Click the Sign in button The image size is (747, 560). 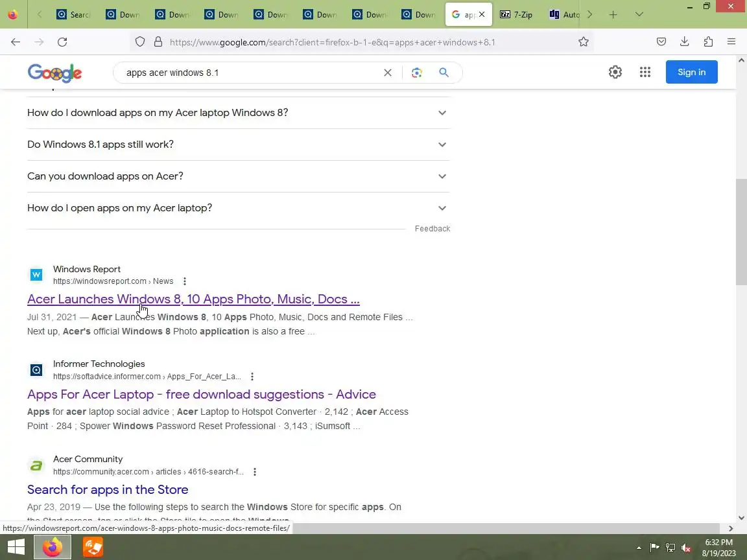point(691,72)
